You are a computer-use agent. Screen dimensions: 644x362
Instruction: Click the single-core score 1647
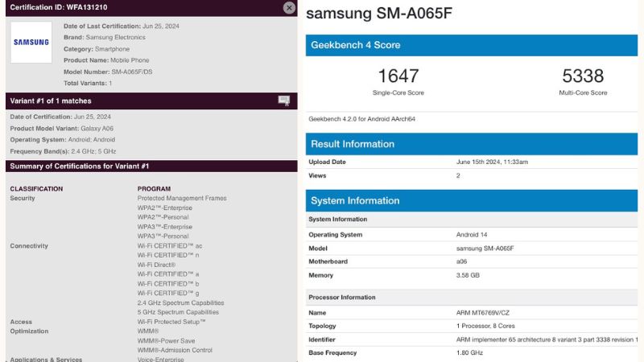(398, 76)
